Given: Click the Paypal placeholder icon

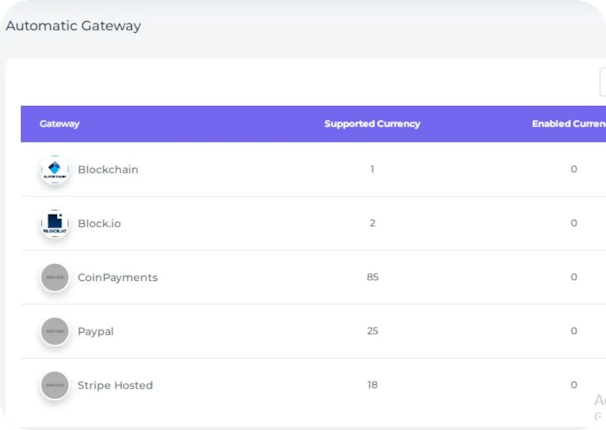Looking at the screenshot, I should (x=54, y=331).
